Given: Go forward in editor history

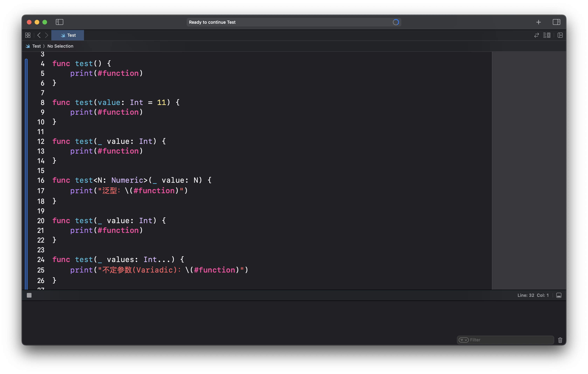Looking at the screenshot, I should (x=46, y=35).
